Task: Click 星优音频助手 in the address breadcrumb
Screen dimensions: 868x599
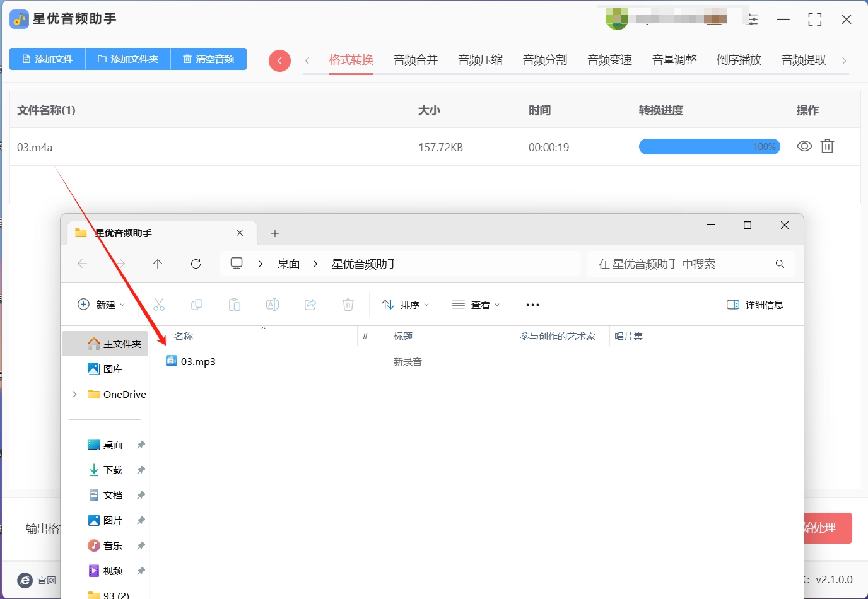Action: (x=365, y=264)
